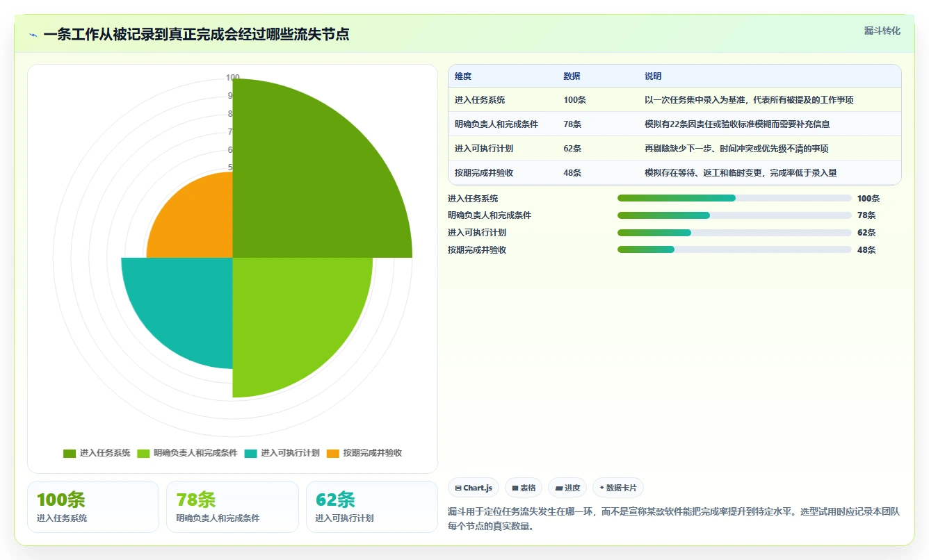This screenshot has width=929, height=560.
Task: Click the 进入可执行计划 progress bar
Action: [x=734, y=233]
